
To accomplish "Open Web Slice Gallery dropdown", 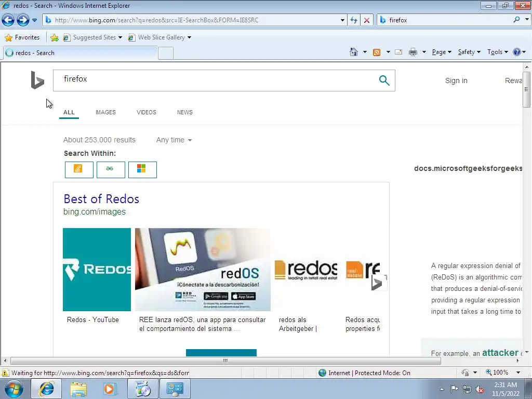I will [159, 37].
